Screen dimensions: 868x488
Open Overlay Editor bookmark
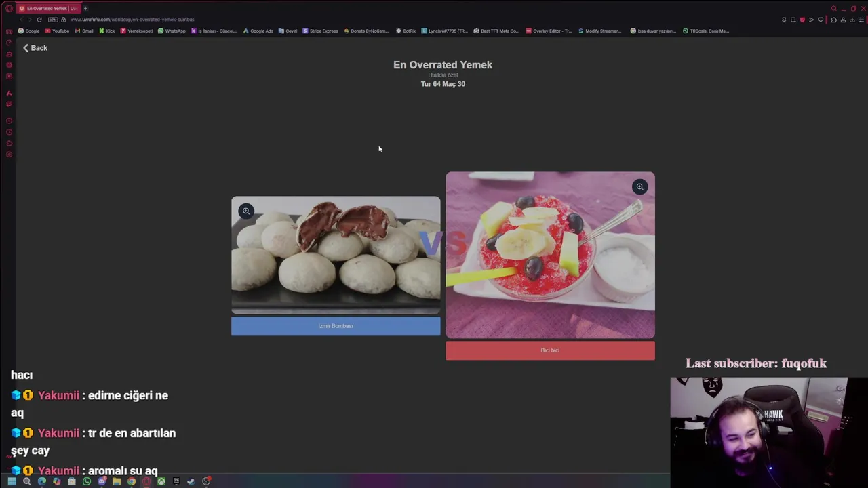point(549,30)
